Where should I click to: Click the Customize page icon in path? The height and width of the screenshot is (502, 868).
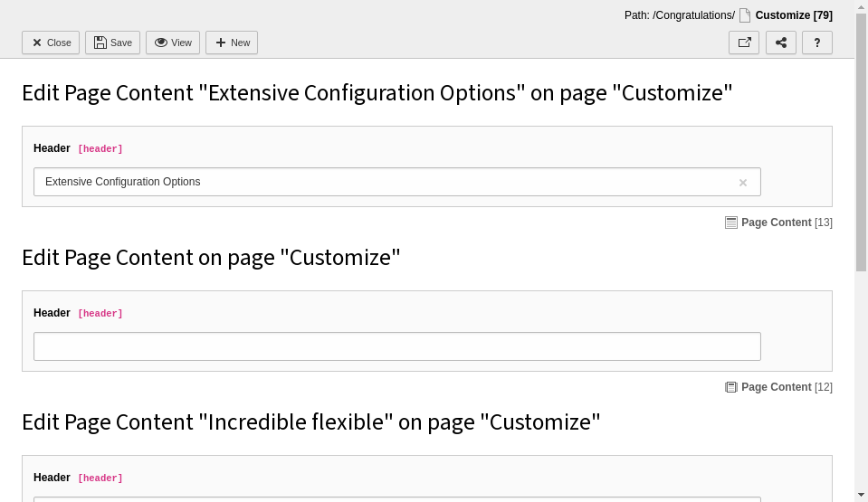[x=745, y=15]
